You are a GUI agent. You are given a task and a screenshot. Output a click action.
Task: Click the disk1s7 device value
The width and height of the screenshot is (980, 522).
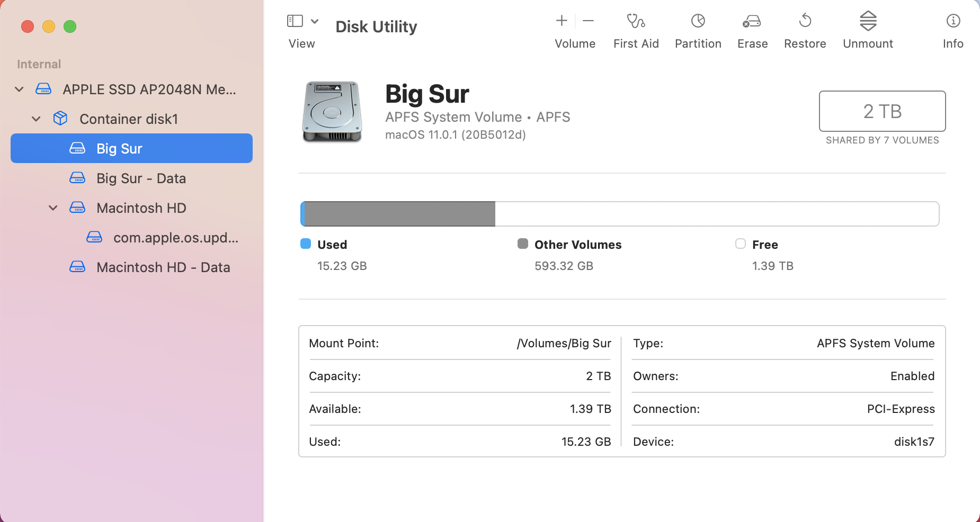point(914,442)
